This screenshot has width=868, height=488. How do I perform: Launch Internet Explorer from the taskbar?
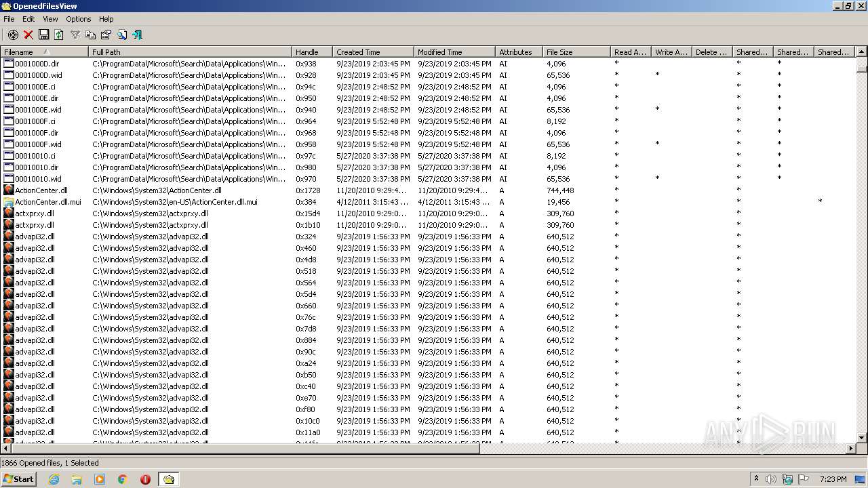[54, 479]
